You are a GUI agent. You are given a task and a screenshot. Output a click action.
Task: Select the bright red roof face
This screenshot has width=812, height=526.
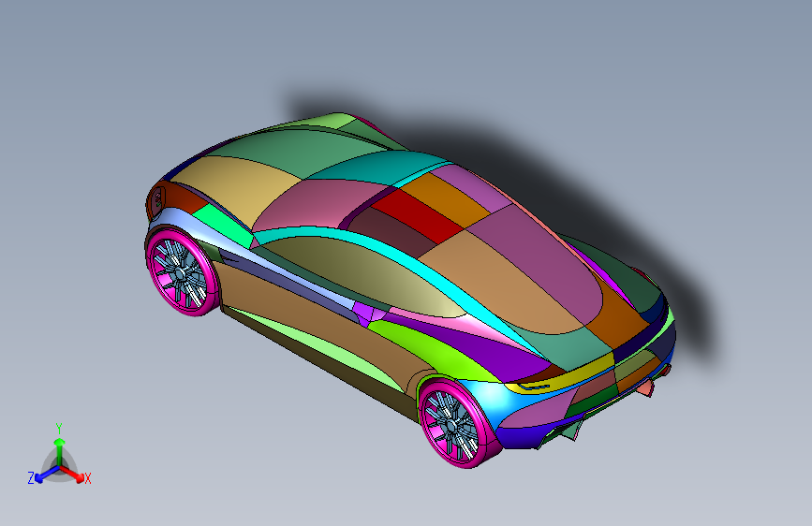coord(418,216)
